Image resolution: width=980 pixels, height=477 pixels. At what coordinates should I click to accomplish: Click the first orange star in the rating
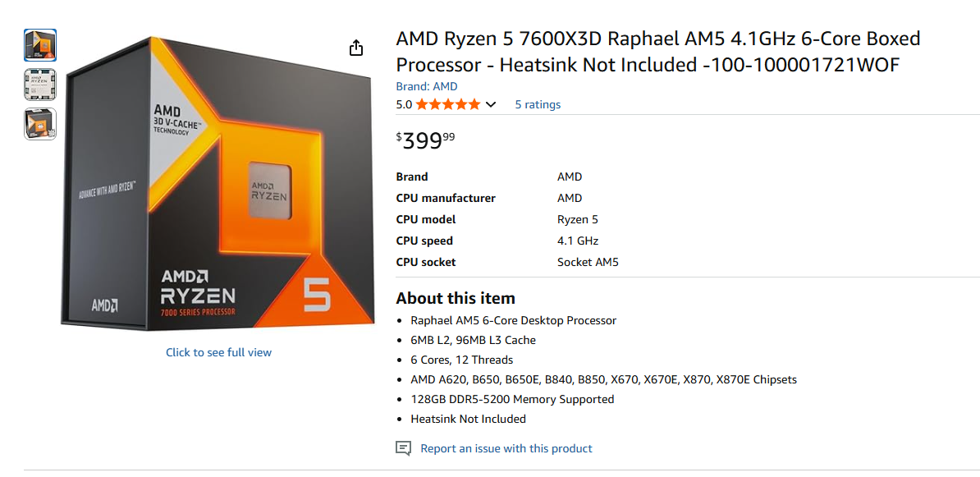pos(421,104)
